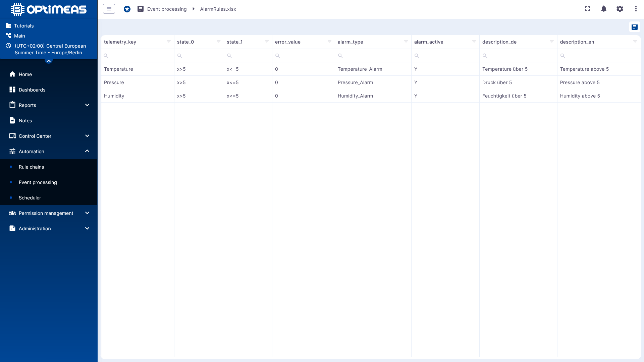Open filter for alarm_type column
644x362 pixels.
[406, 42]
